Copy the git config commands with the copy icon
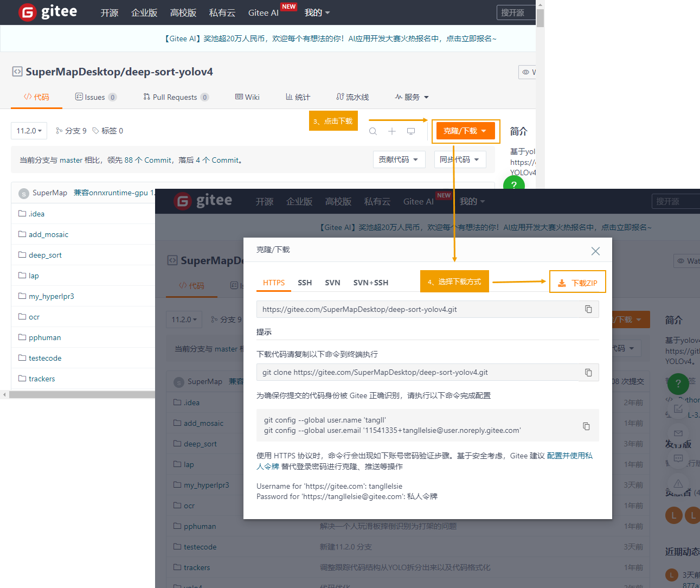Image resolution: width=700 pixels, height=588 pixels. click(586, 426)
